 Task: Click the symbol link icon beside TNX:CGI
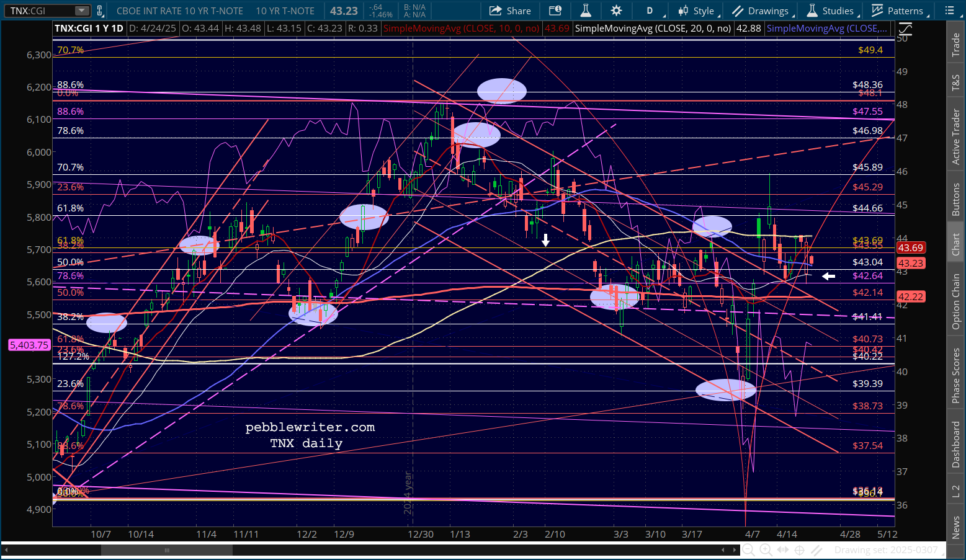click(100, 11)
